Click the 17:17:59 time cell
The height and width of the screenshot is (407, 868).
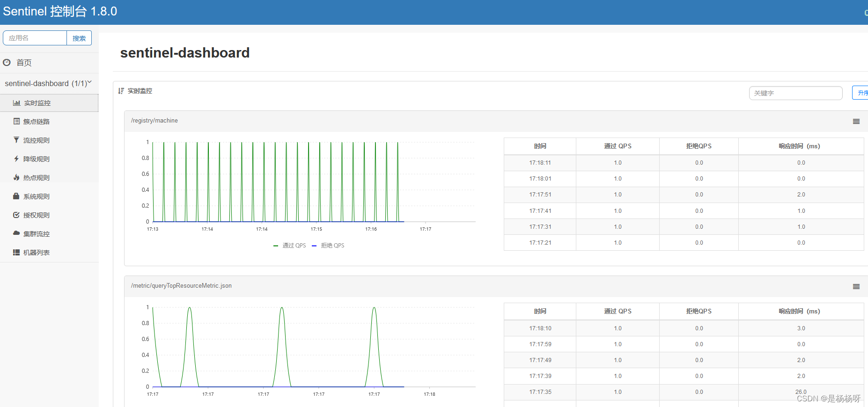coord(540,344)
